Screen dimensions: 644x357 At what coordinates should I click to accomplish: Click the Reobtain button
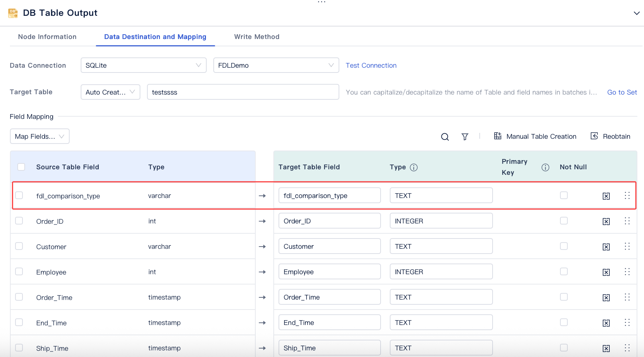point(610,136)
